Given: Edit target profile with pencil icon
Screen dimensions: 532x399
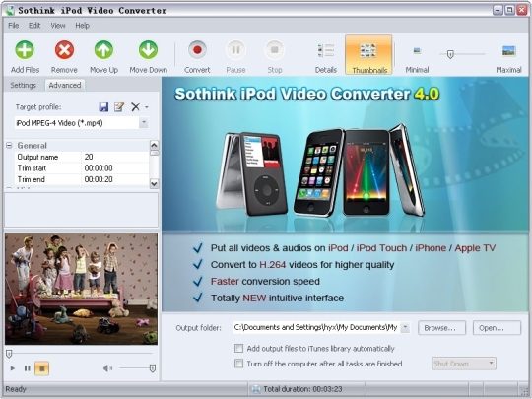Looking at the screenshot, I should 119,107.
